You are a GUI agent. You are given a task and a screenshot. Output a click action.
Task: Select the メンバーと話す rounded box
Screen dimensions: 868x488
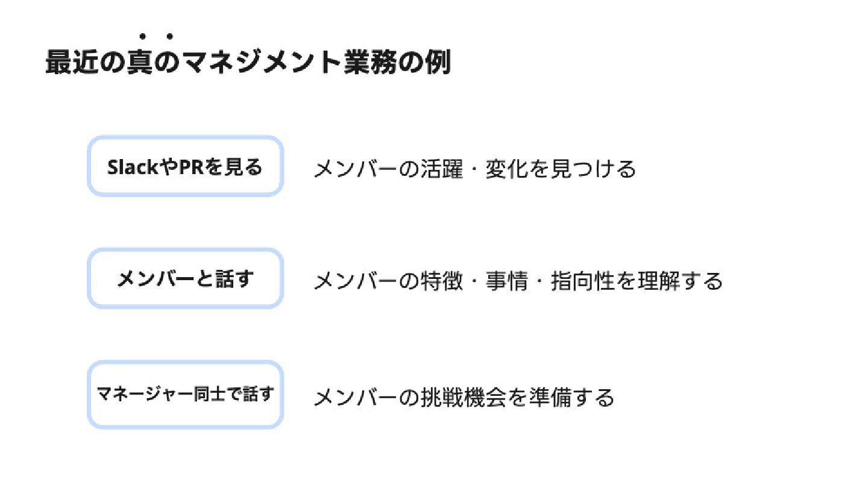point(185,279)
